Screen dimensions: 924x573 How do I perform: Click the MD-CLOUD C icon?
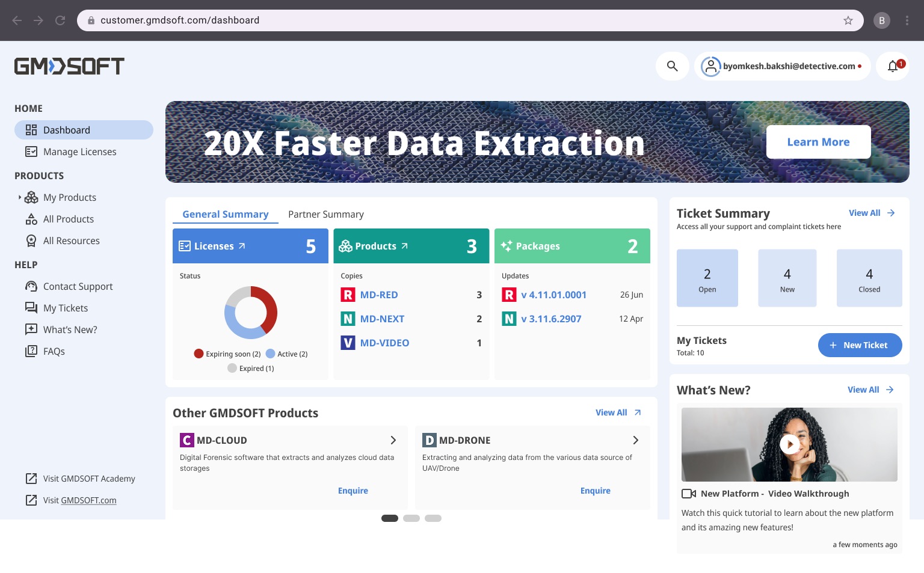pos(187,440)
